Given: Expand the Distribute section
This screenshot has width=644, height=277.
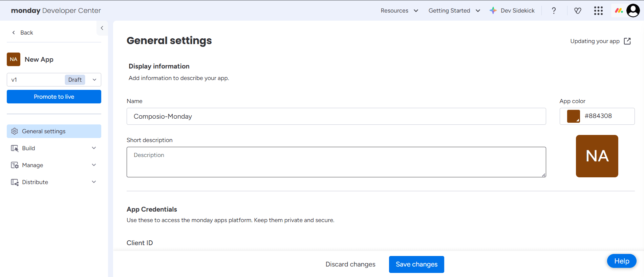Looking at the screenshot, I should [54, 182].
